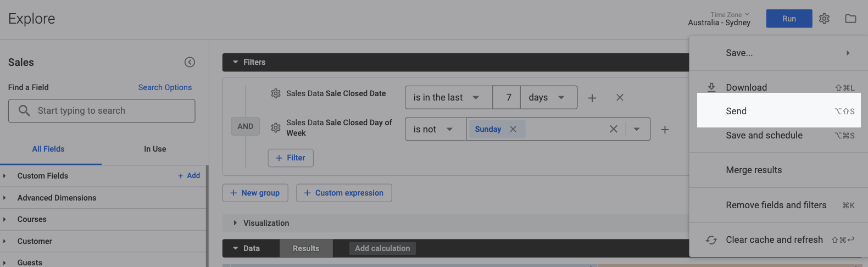Image resolution: width=868 pixels, height=267 pixels.
Task: Open the days unit dropdown
Action: point(548,97)
